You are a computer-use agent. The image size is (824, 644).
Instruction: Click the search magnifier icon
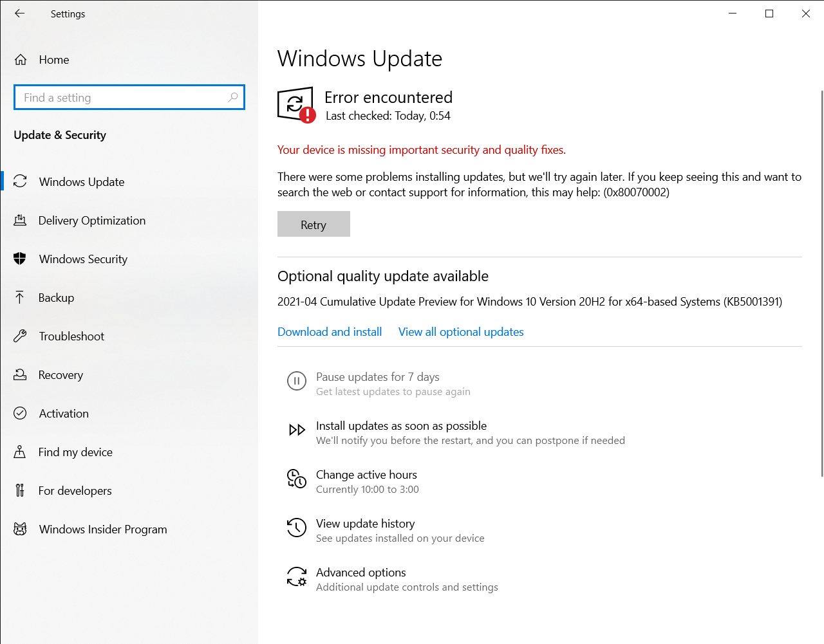233,97
